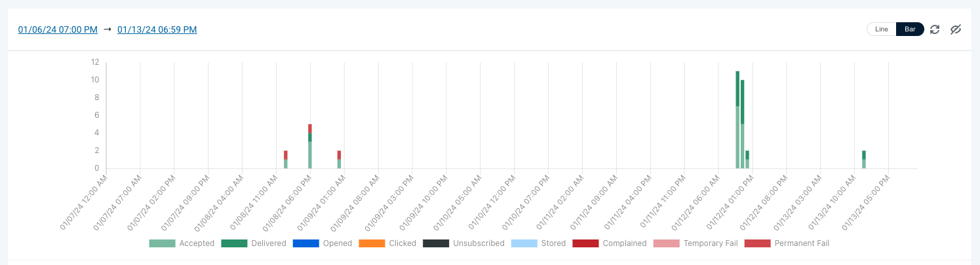Open the start date 01/06/24 07:00 PM
Image resolution: width=980 pixels, height=265 pixels.
click(58, 29)
